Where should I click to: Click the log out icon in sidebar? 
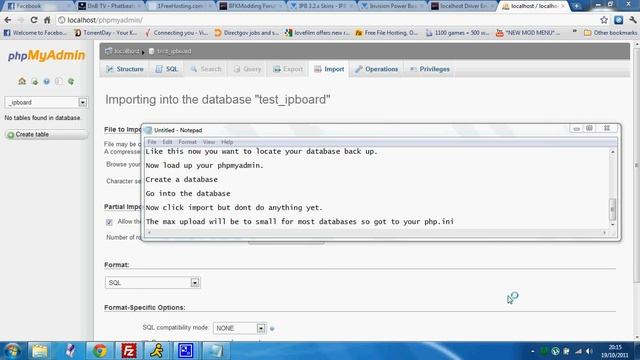35,82
